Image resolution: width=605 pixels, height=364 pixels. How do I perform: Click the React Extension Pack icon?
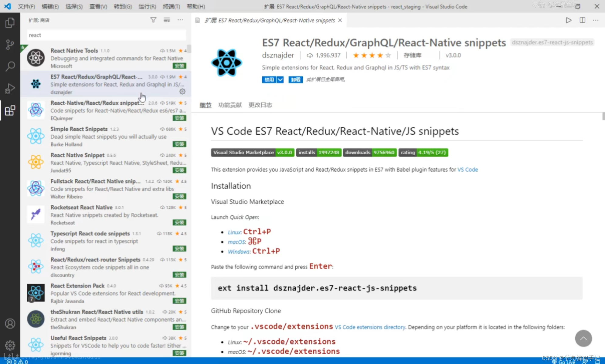[x=36, y=293]
